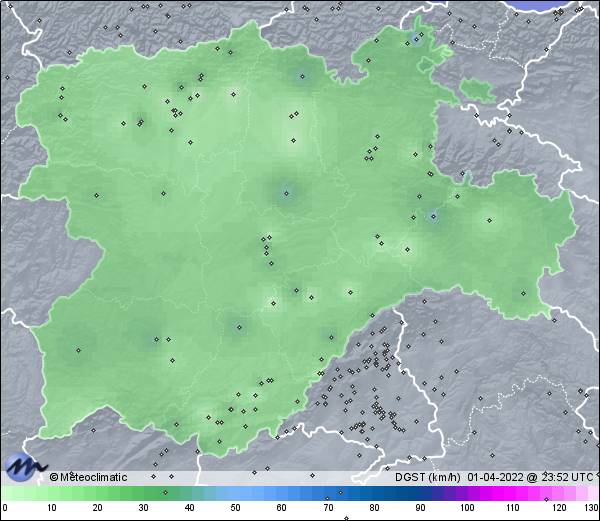Click the scale label 100

[467, 508]
